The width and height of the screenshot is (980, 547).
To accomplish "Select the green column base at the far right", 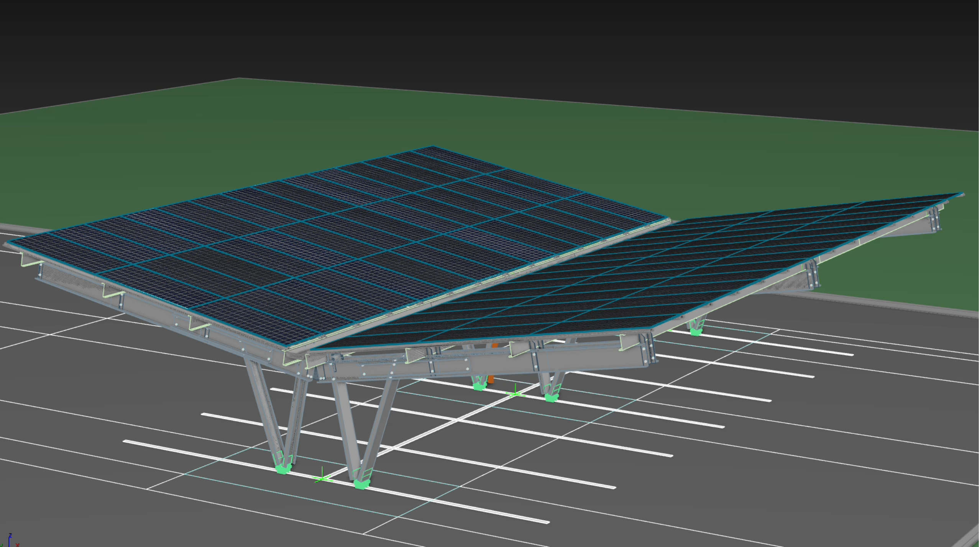I will pyautogui.click(x=696, y=332).
